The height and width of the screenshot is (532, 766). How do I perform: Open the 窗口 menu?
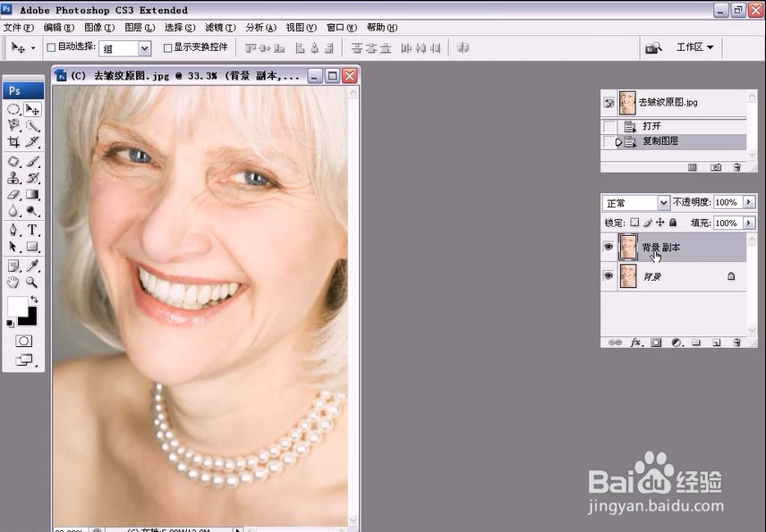coord(342,28)
